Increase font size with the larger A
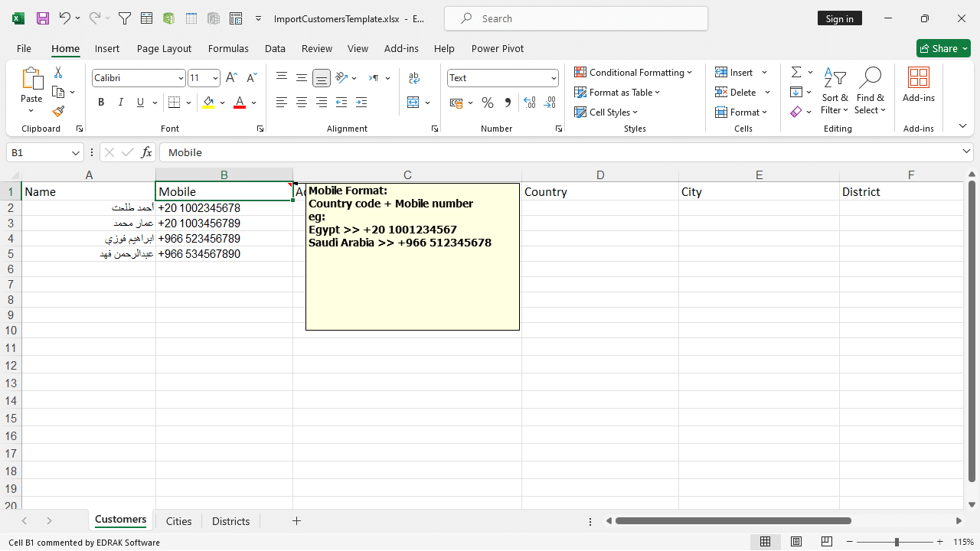980x551 pixels. coord(232,78)
